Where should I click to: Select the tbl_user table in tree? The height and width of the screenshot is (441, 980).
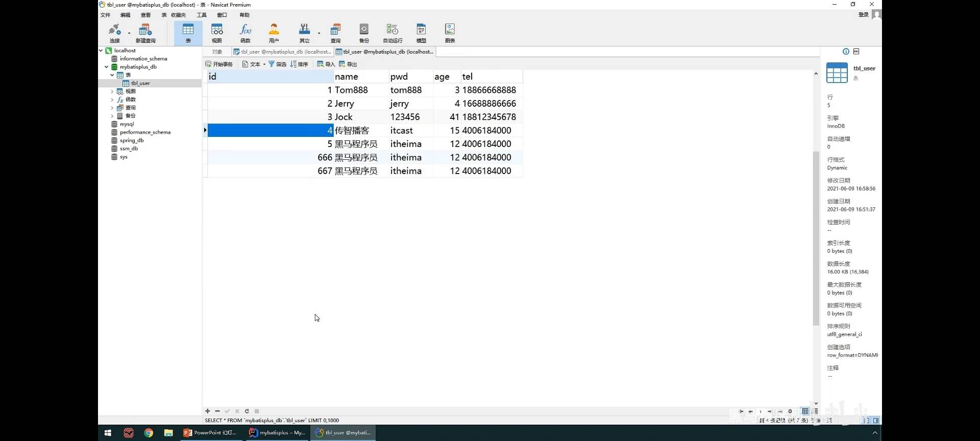pos(140,83)
